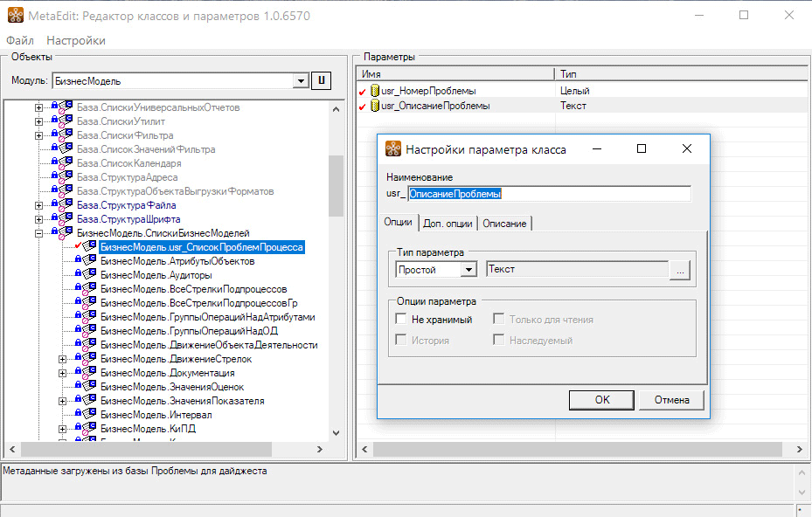The image size is (812, 517).
Task: Click the class icon of БизнесМодель.Аудиторы
Action: (x=90, y=275)
